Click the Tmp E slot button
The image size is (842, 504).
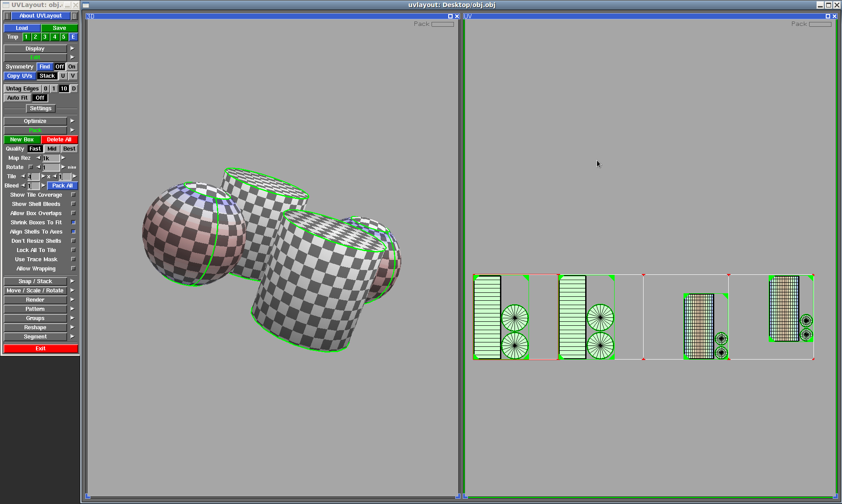(x=73, y=37)
